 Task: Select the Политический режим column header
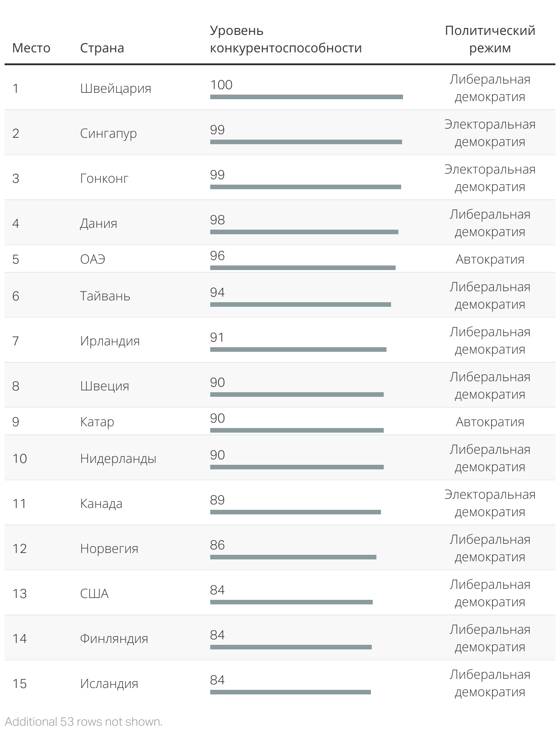click(x=490, y=39)
